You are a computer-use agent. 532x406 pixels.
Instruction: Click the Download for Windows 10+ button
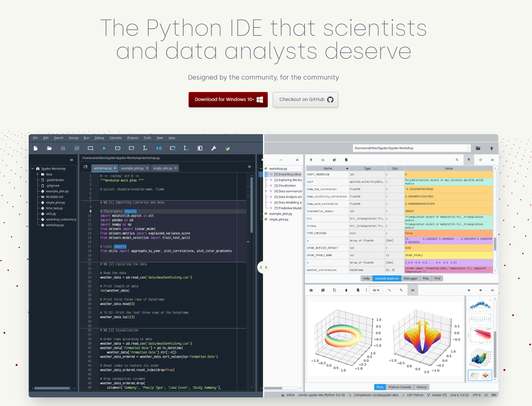(228, 99)
